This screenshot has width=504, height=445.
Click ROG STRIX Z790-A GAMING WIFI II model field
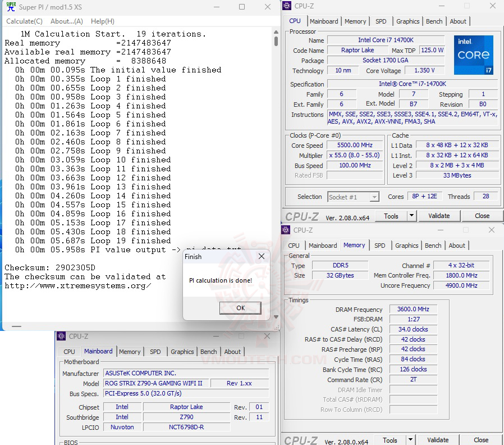pyautogui.click(x=156, y=383)
